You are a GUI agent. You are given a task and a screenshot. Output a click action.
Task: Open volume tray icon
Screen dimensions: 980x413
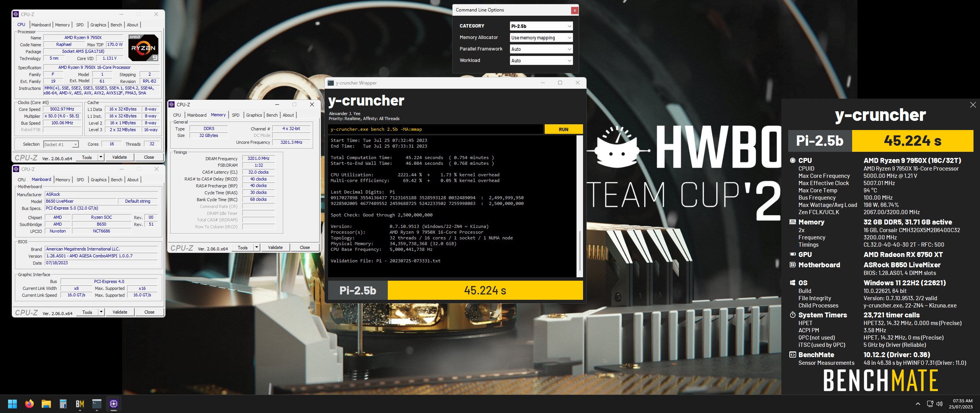pyautogui.click(x=939, y=404)
